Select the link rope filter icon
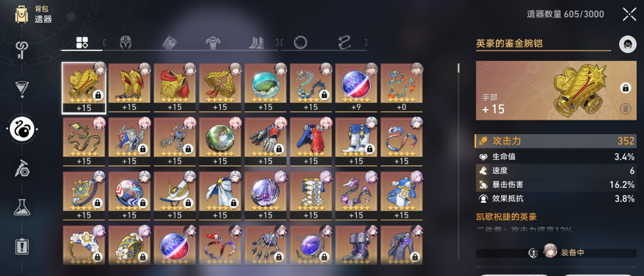This screenshot has width=644, height=276. (x=344, y=43)
